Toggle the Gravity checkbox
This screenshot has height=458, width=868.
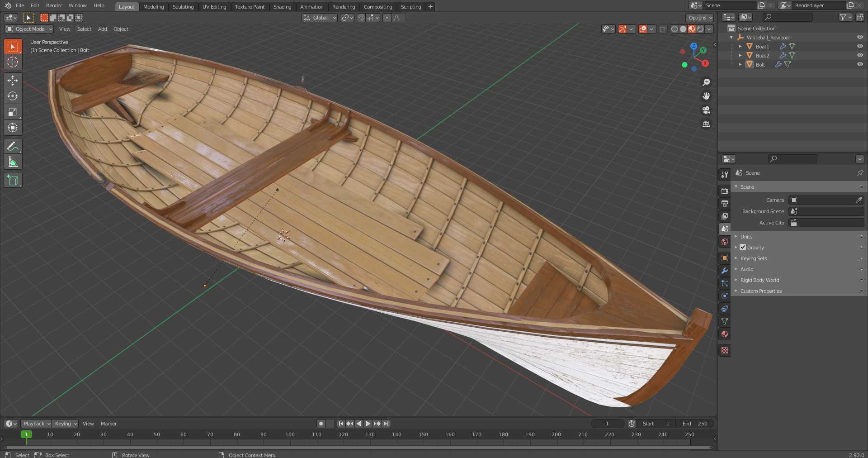pyautogui.click(x=743, y=247)
